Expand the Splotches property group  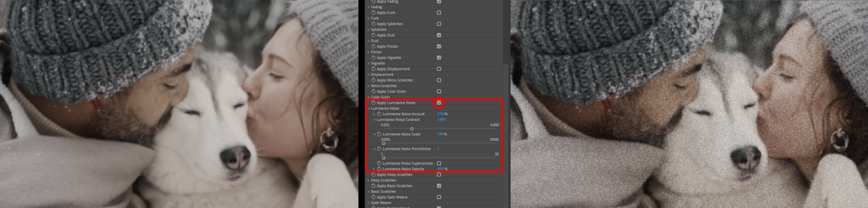[368, 30]
